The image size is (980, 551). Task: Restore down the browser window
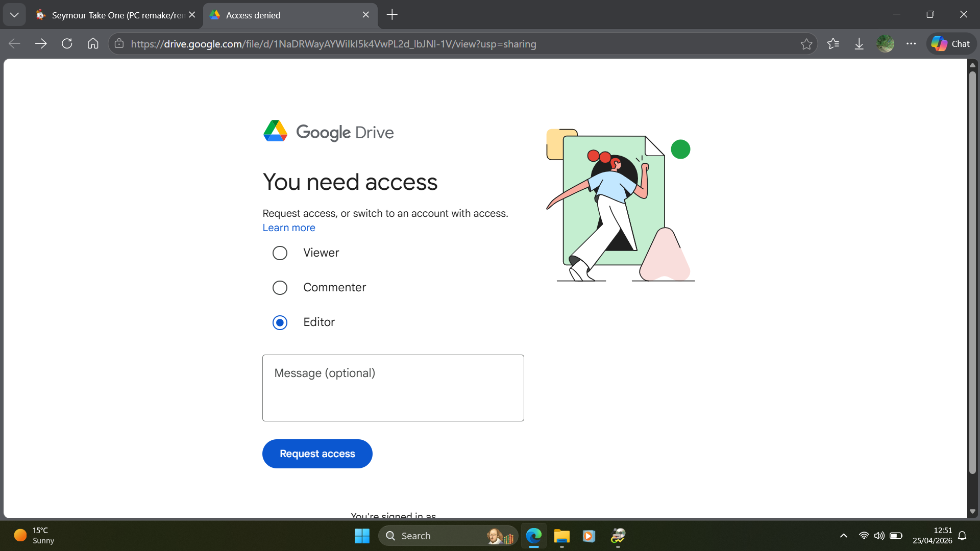[x=930, y=15]
